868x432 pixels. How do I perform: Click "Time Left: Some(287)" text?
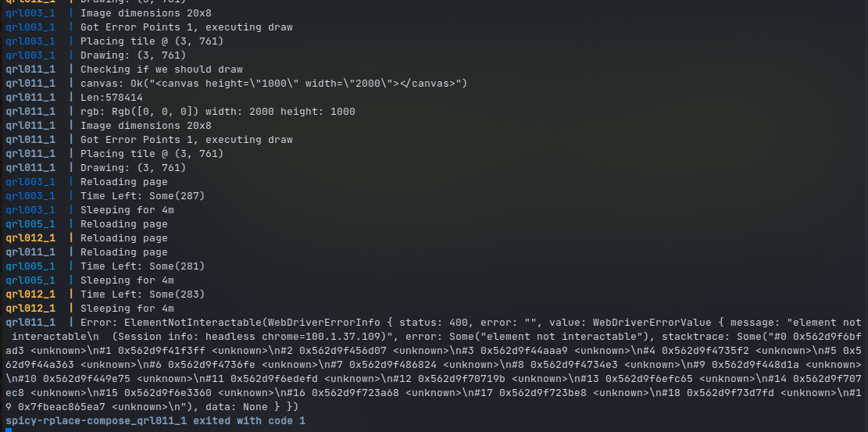(x=142, y=196)
